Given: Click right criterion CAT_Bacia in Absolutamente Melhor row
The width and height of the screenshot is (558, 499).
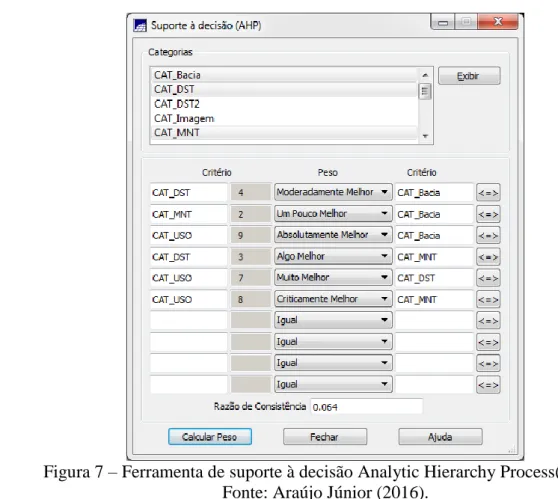Looking at the screenshot, I should pyautogui.click(x=434, y=235).
